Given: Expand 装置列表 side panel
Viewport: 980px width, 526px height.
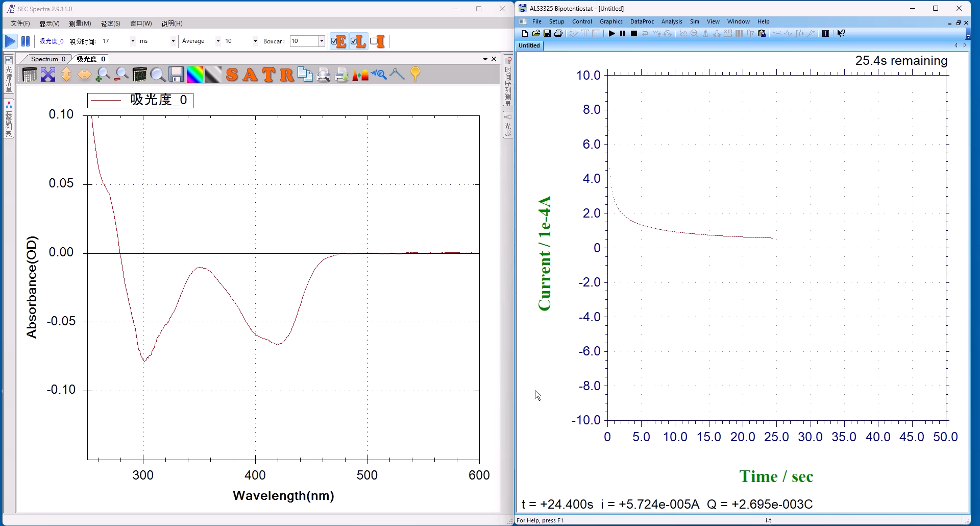Looking at the screenshot, I should click(9, 119).
